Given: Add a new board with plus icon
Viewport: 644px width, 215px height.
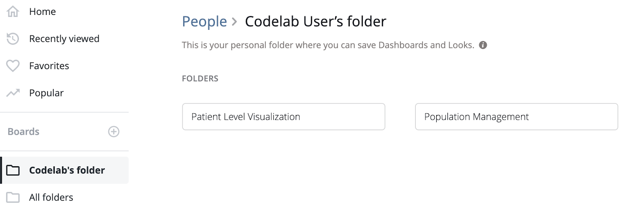Looking at the screenshot, I should coord(114,132).
